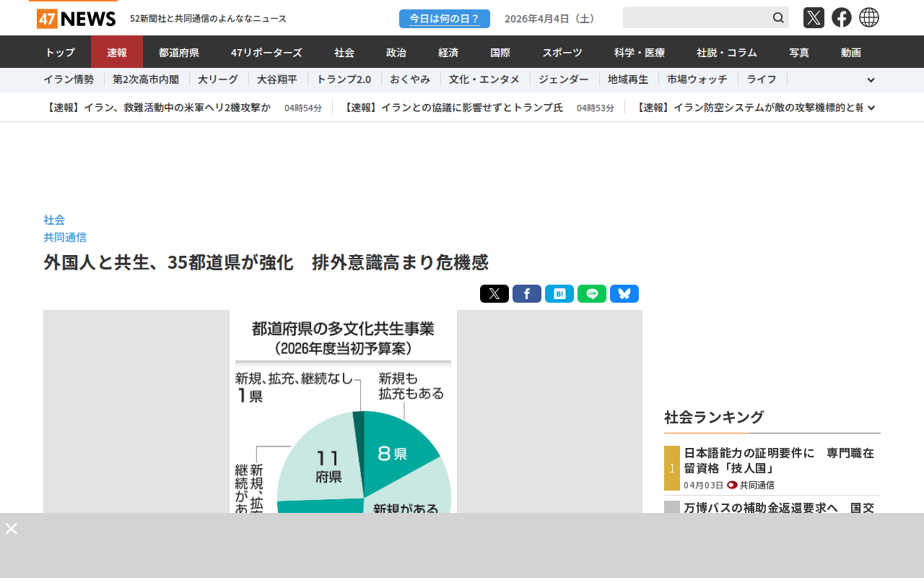This screenshot has width=924, height=578.
Task: Share article on Facebook button
Action: (527, 294)
